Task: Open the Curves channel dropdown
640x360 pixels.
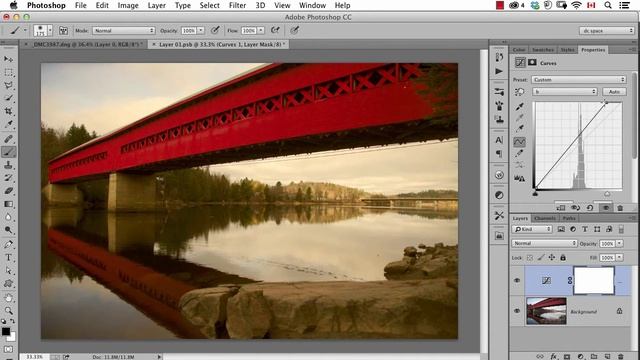Action: 565,92
